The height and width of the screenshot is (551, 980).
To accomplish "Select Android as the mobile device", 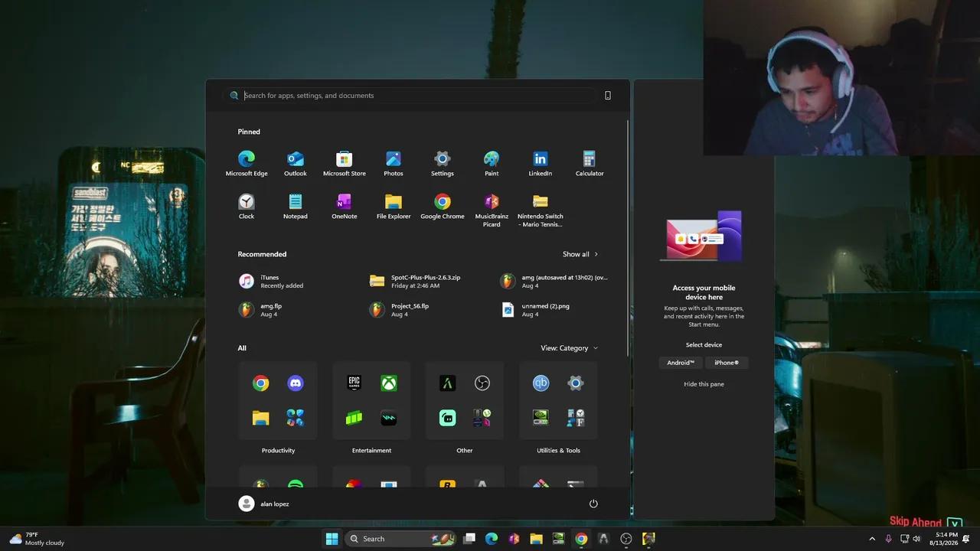I will pyautogui.click(x=681, y=363).
